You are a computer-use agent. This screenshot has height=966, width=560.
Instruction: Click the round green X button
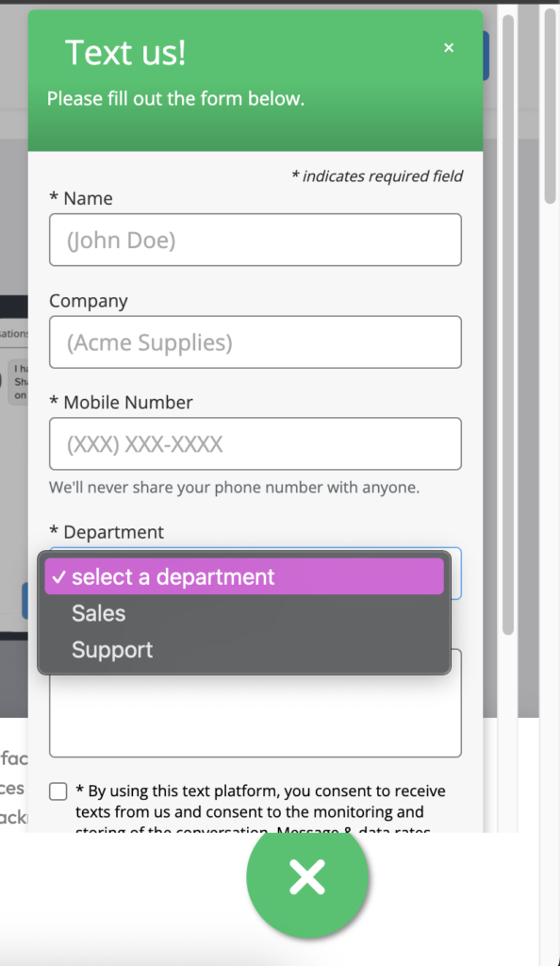pos(307,876)
